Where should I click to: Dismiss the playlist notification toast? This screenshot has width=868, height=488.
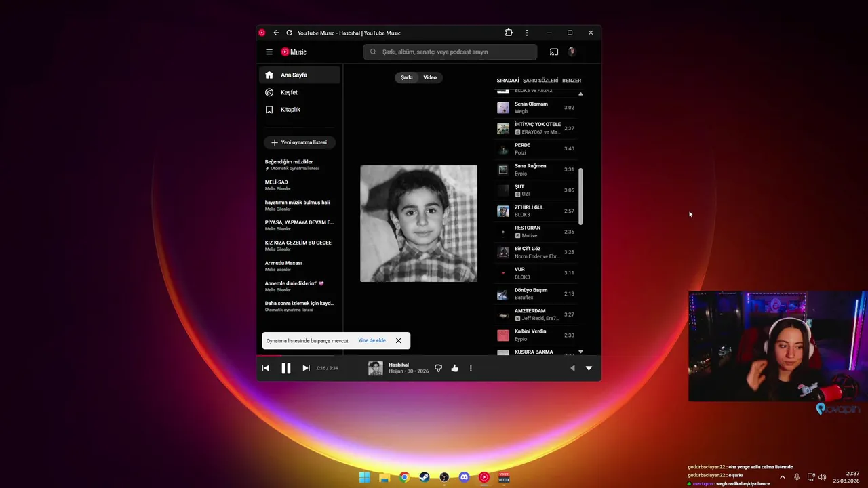tap(399, 341)
